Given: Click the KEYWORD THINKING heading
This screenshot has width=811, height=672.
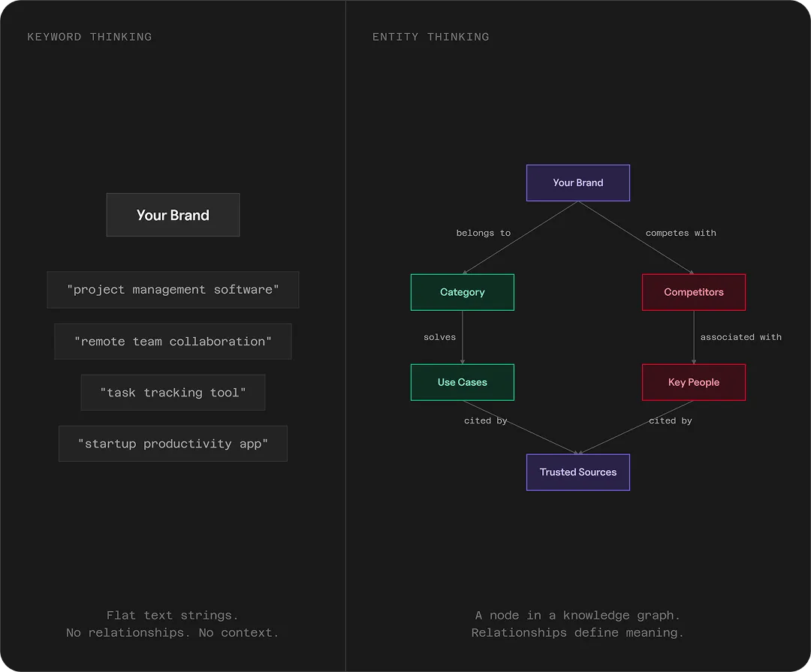Looking at the screenshot, I should pyautogui.click(x=89, y=37).
